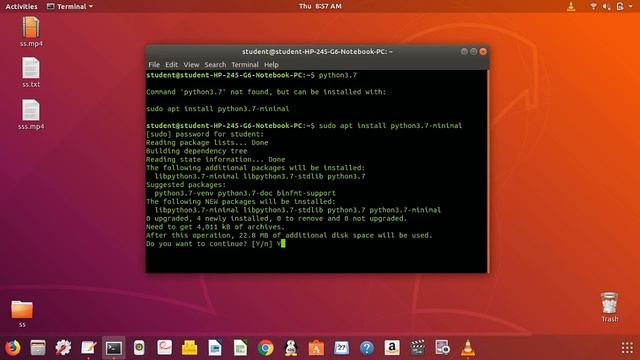Open the terminal Search menu

215,64
